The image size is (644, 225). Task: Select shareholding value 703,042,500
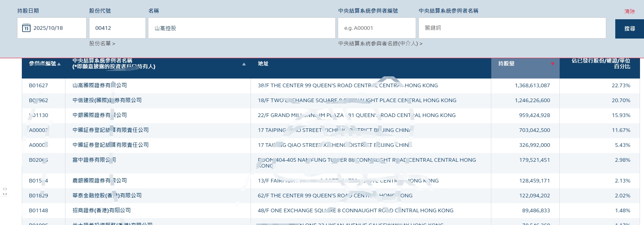click(535, 130)
